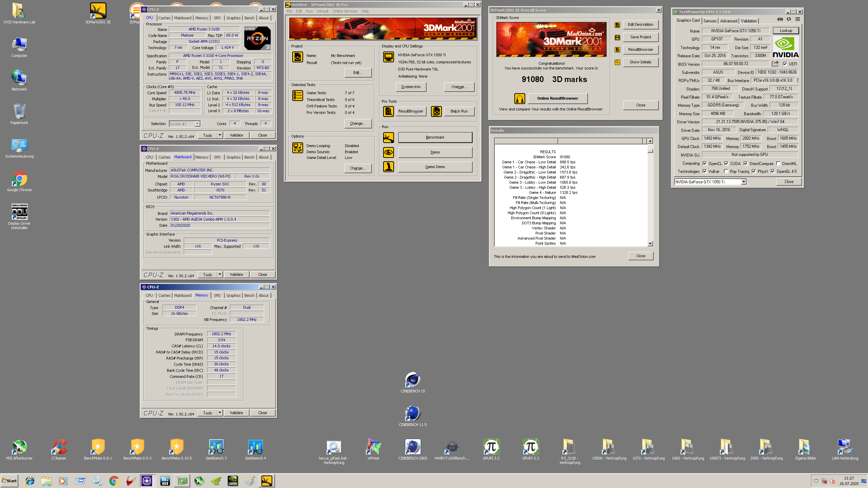
Task: Click the System Info button
Action: coord(411,87)
